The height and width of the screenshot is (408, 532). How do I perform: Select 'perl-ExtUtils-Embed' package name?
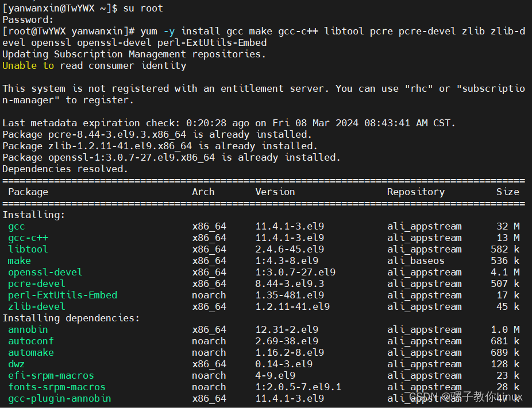click(x=63, y=295)
